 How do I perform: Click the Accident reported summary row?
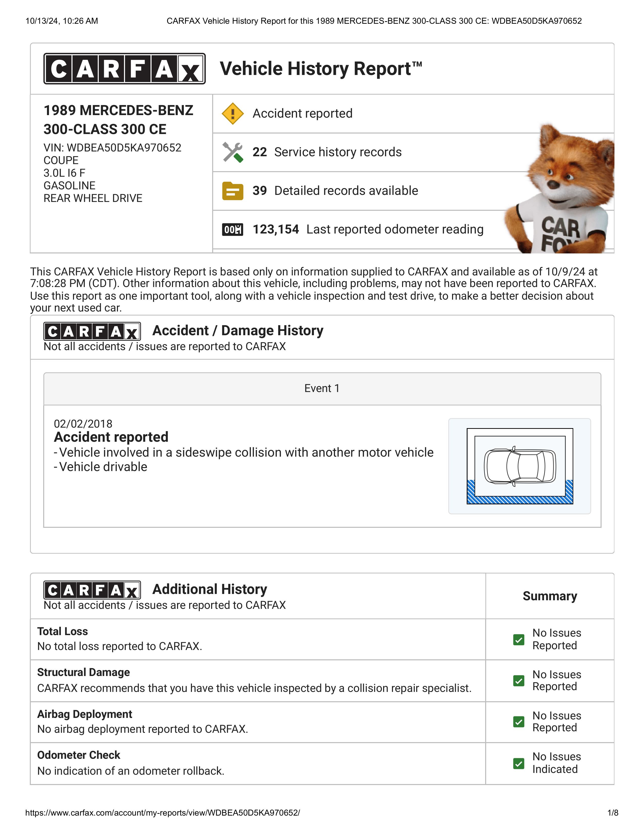(413, 114)
